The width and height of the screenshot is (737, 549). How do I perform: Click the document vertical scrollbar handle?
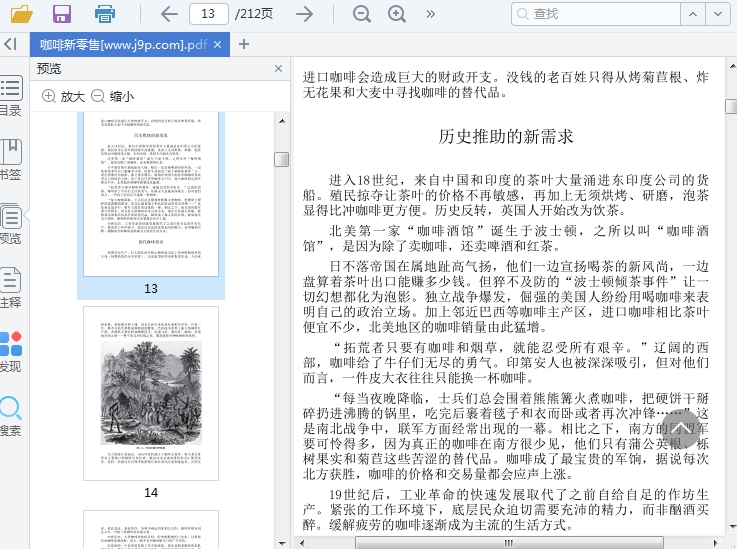click(731, 107)
